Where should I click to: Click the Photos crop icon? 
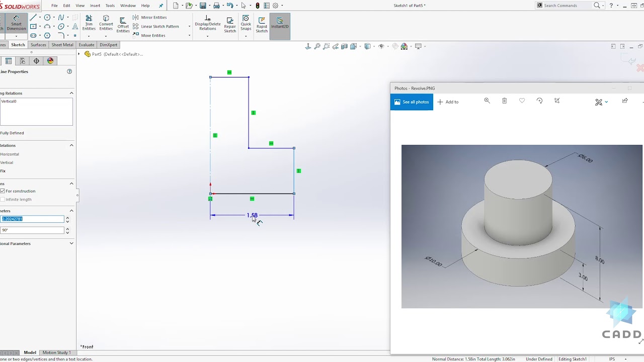click(x=557, y=101)
